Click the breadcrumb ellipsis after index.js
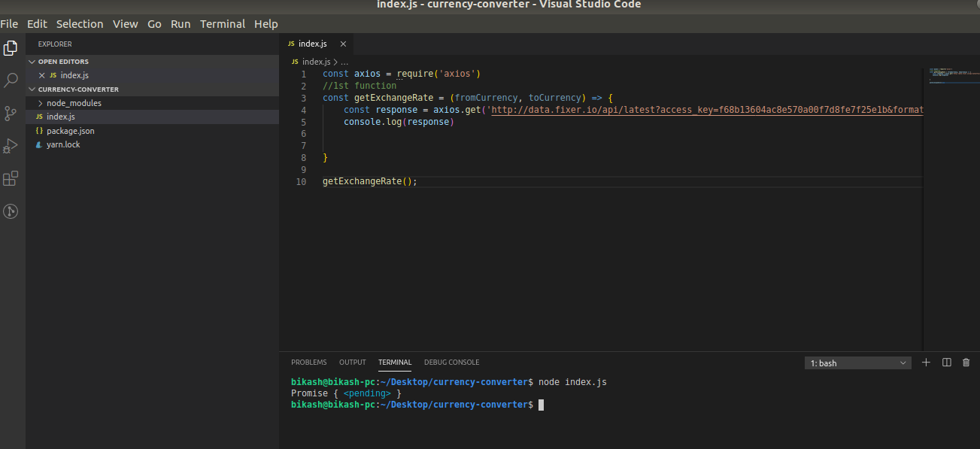Image resolution: width=980 pixels, height=449 pixels. (x=344, y=62)
